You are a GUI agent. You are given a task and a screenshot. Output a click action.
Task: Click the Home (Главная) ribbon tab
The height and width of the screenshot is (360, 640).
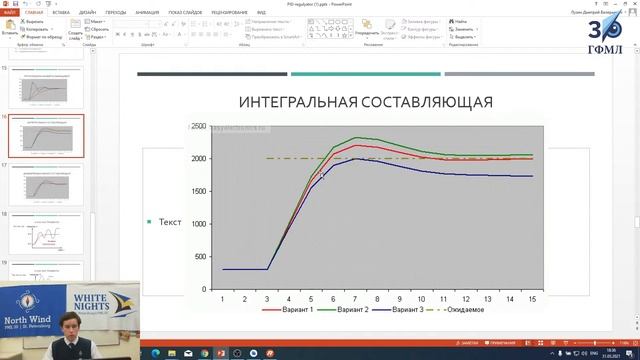(34, 13)
